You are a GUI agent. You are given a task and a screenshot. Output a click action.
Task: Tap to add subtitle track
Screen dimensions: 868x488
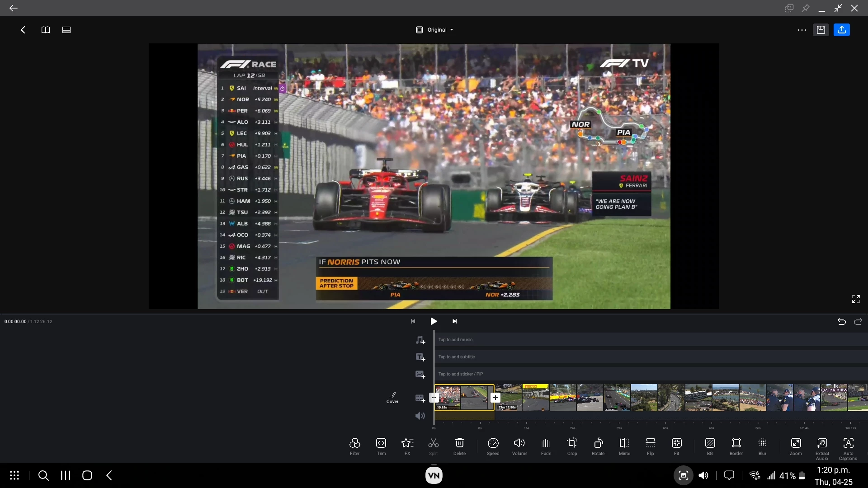456,357
